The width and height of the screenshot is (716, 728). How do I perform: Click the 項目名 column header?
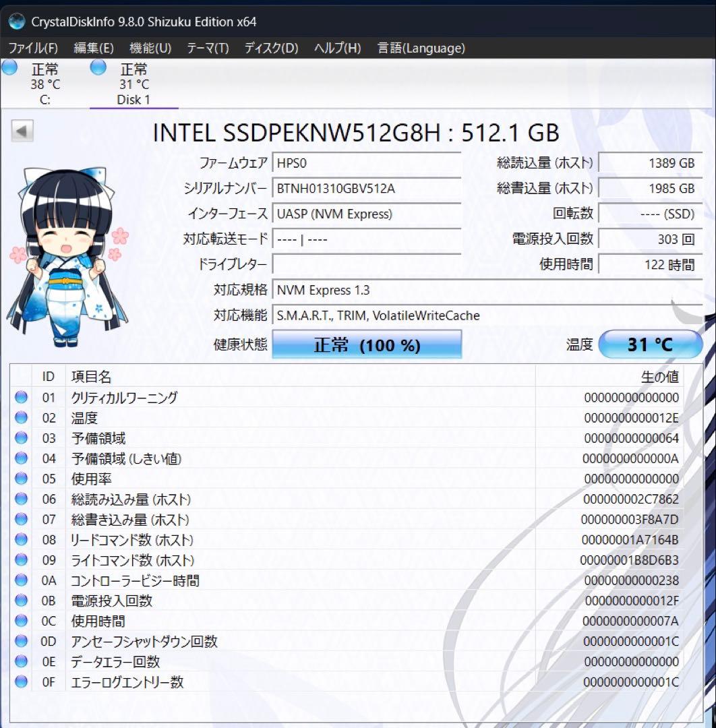click(301, 377)
